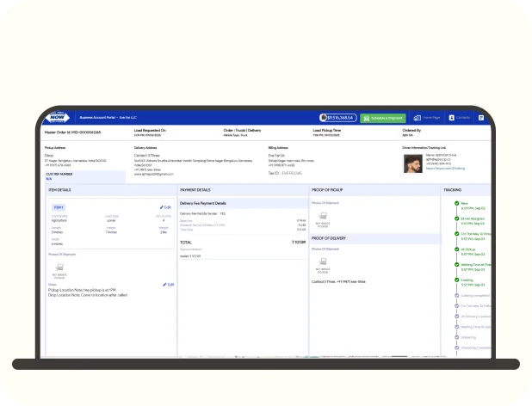Click the At Pickup tracking checkmark

click(x=455, y=249)
